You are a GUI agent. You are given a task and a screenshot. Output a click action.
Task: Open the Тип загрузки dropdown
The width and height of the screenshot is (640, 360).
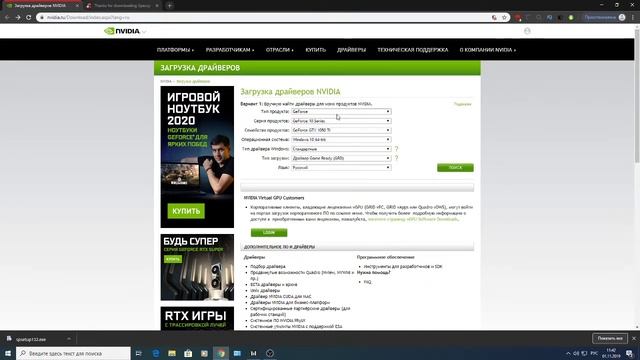(x=341, y=158)
